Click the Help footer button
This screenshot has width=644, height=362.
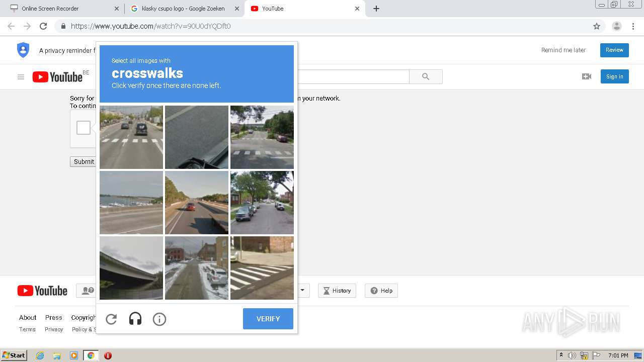click(x=381, y=291)
